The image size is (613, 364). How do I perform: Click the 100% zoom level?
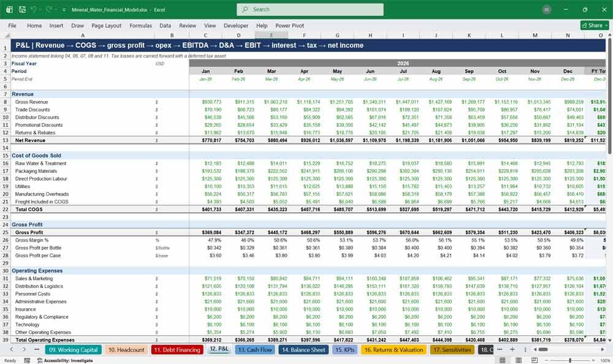click(605, 360)
